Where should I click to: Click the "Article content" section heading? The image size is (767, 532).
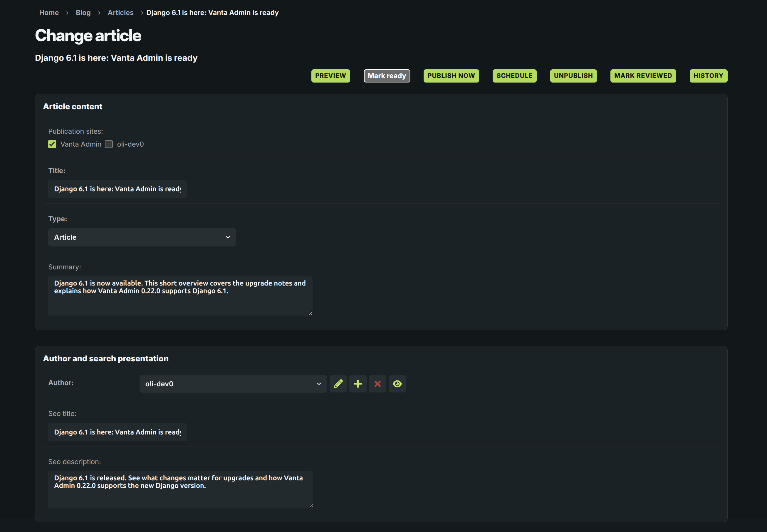pyautogui.click(x=73, y=106)
